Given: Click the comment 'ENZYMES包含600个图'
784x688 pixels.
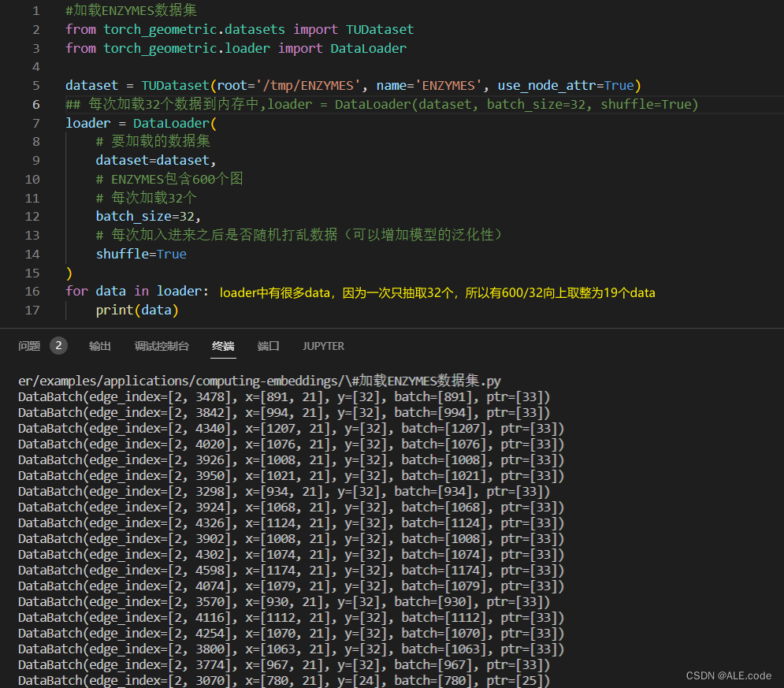Looking at the screenshot, I should click(x=169, y=179).
